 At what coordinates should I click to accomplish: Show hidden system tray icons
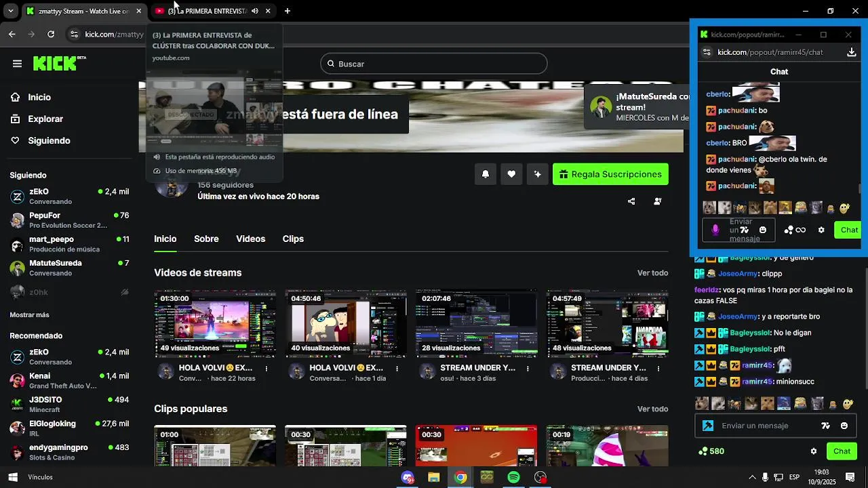[x=752, y=477]
